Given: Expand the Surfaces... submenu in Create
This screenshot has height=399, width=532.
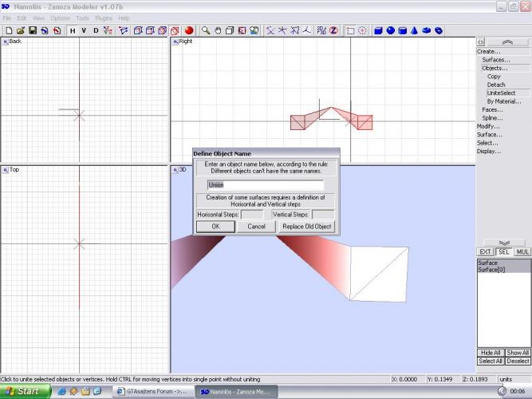Looking at the screenshot, I should pyautogui.click(x=495, y=59).
